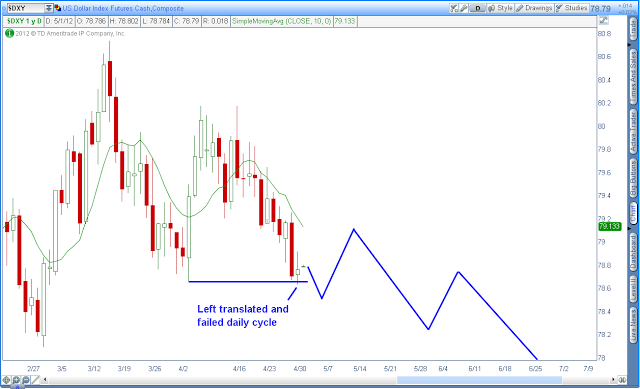This screenshot has width=640, height=389.
Task: Open the Drawings menu
Action: (535, 8)
